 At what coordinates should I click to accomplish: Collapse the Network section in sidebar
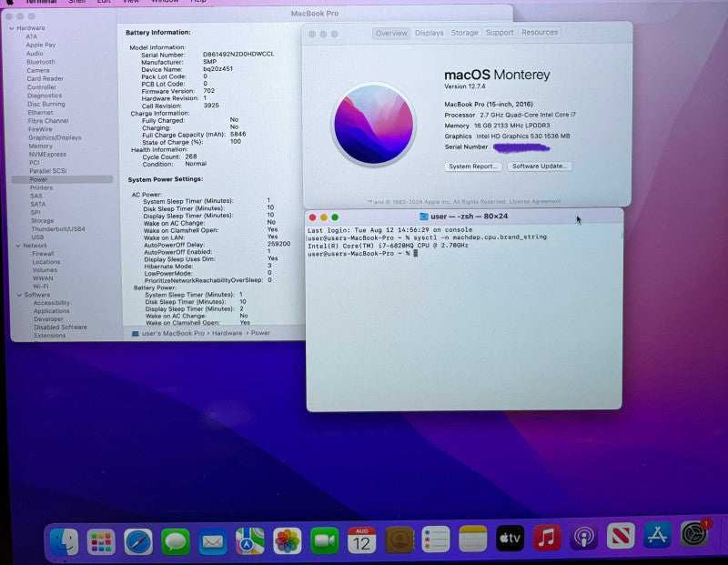18,246
